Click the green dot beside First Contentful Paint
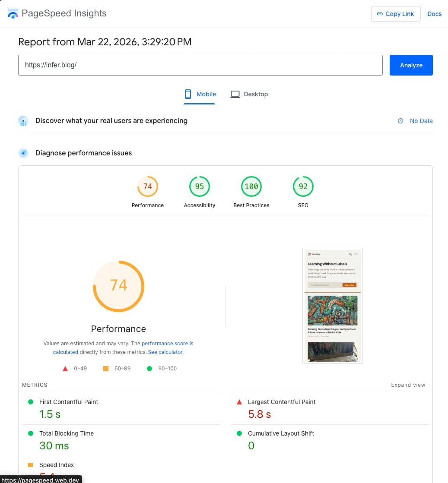 tap(31, 402)
